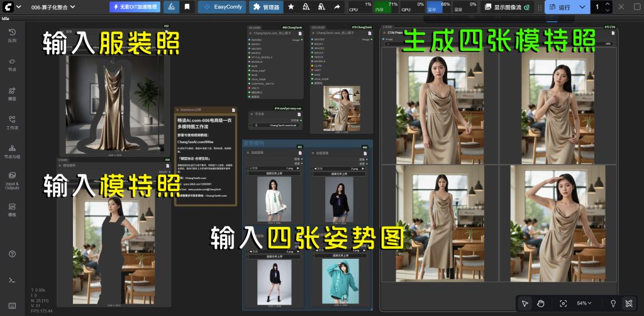
Task: Click previous arrow on 2.png image selector
Action: point(315,168)
